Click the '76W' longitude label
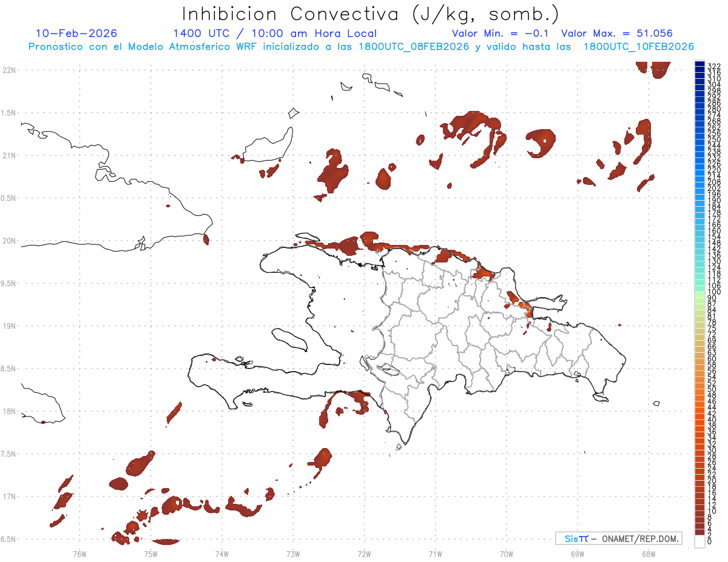This screenshot has height=562, width=728. 79,553
